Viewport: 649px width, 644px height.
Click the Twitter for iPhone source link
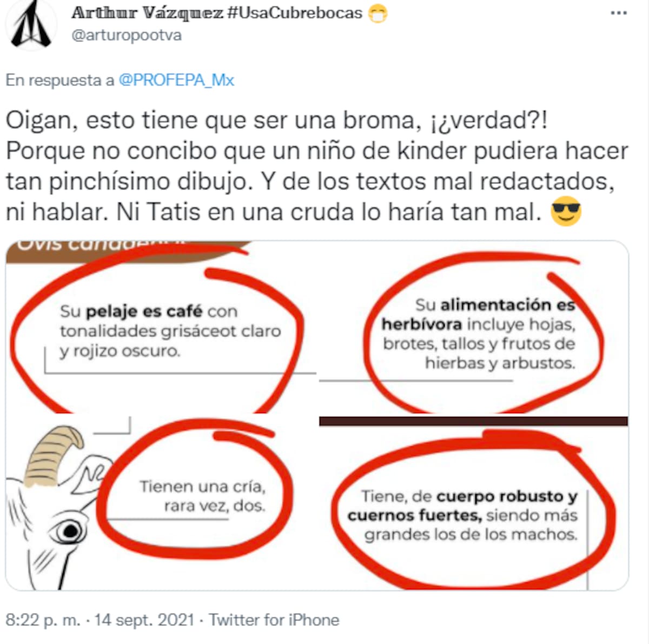point(274,620)
